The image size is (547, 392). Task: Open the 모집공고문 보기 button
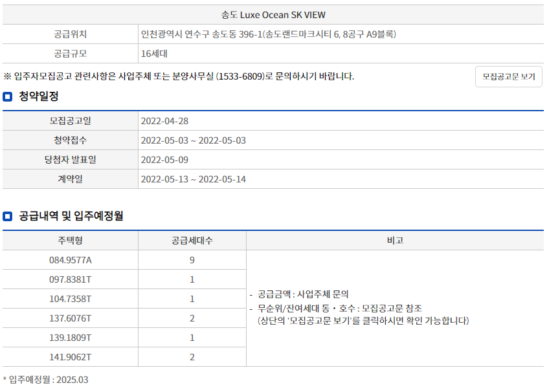click(509, 77)
